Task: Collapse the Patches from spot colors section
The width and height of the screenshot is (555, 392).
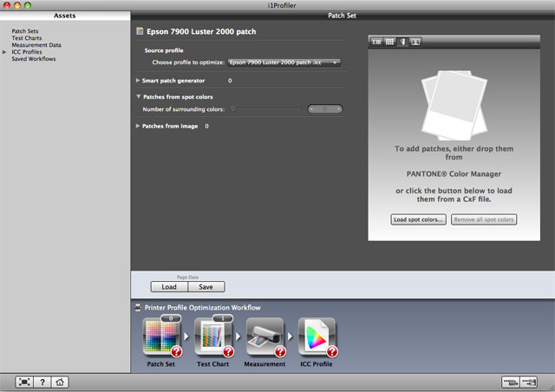Action: click(139, 96)
